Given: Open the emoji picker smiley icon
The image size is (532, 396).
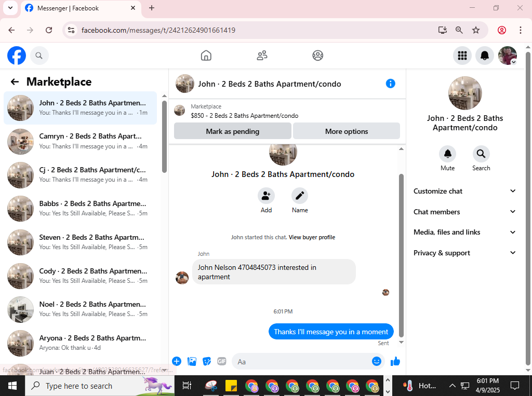Looking at the screenshot, I should tap(376, 361).
